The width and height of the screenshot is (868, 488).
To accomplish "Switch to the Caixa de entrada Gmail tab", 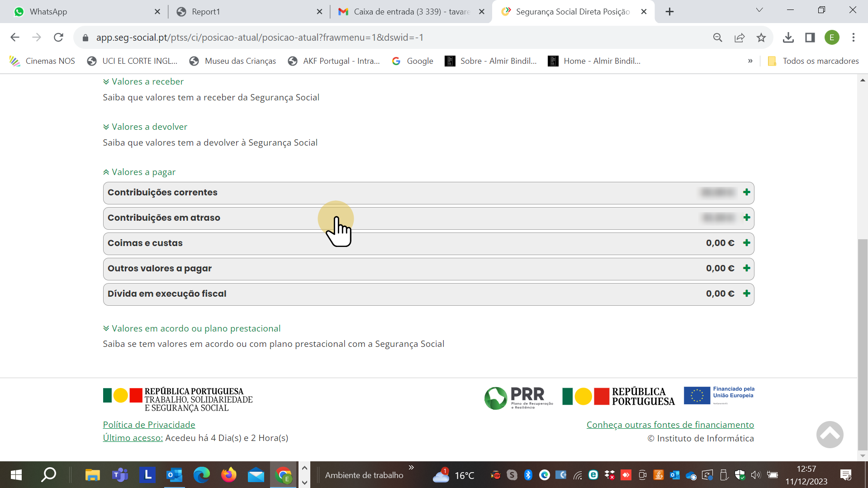I will (407, 12).
